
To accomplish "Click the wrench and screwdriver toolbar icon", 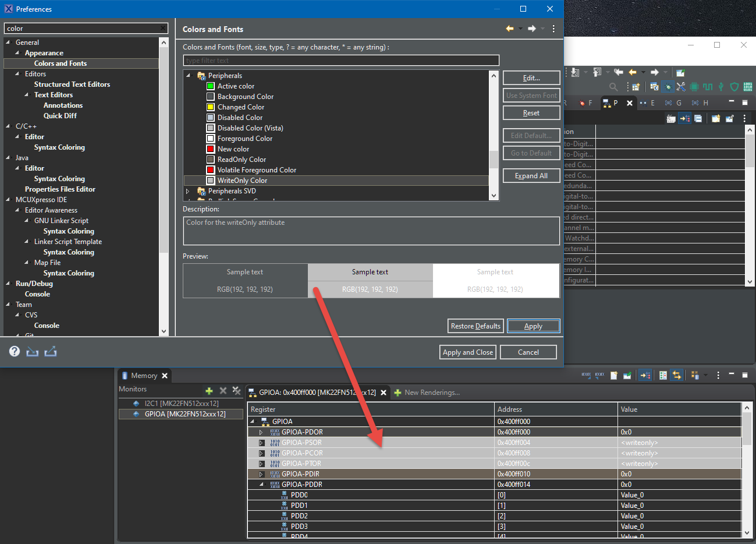I will point(681,87).
